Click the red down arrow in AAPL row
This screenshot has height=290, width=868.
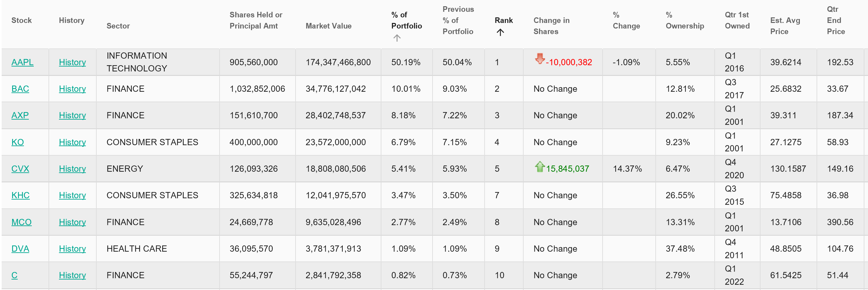point(539,59)
